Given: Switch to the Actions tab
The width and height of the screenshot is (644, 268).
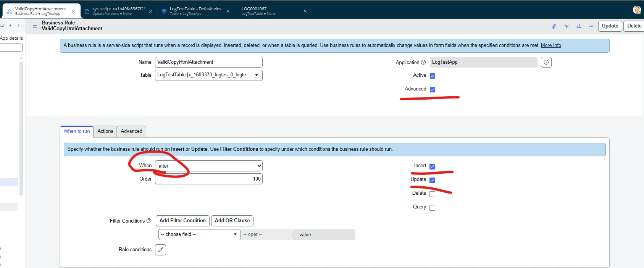Looking at the screenshot, I should pos(105,131).
